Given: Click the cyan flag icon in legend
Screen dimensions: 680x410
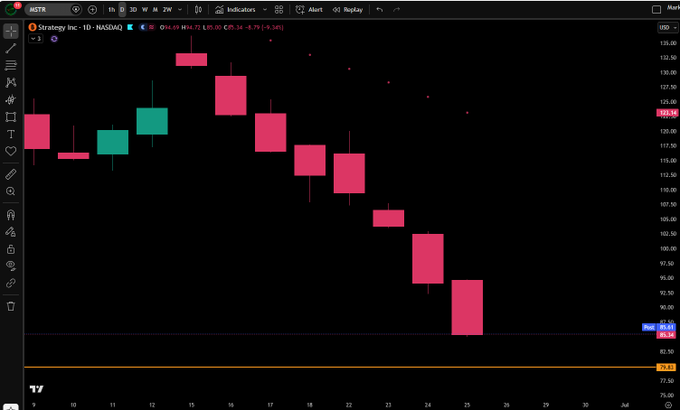Looking at the screenshot, I should coord(130,27).
